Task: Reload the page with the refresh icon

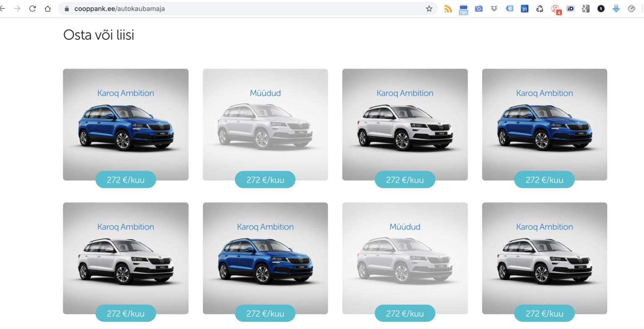Action: point(32,9)
